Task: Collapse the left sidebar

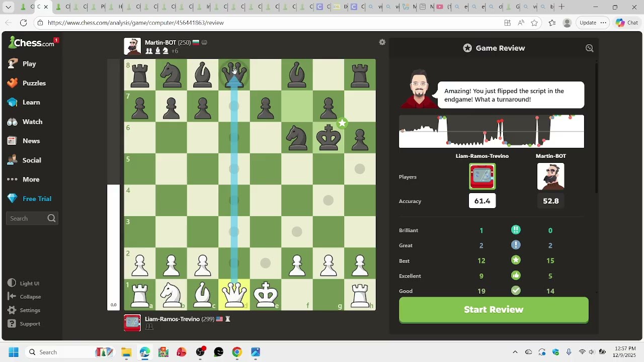Action: click(x=25, y=297)
